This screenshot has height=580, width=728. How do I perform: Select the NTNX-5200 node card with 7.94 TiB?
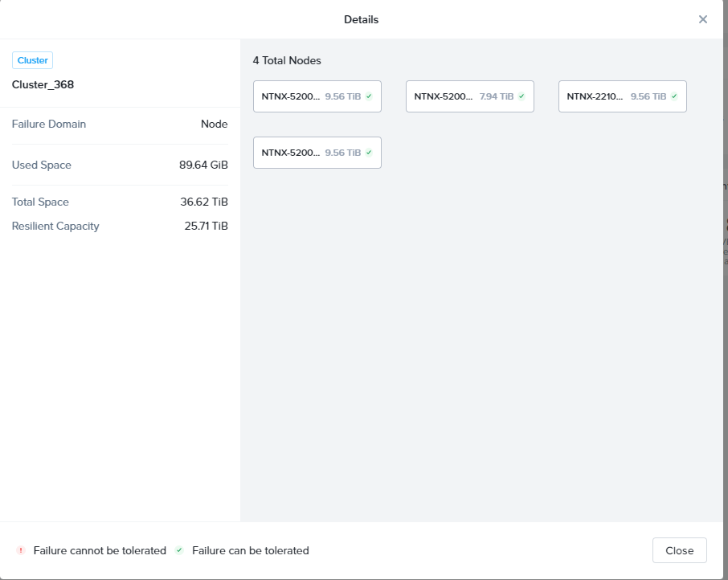pos(469,96)
